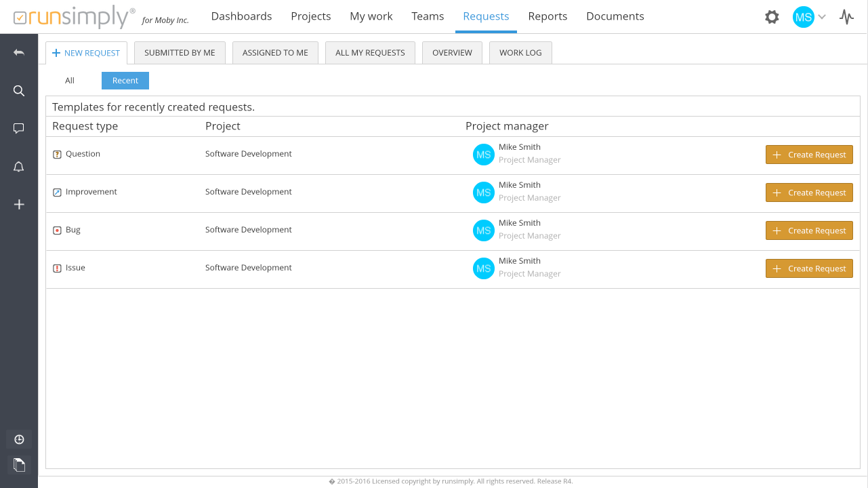
Task: Open settings gear icon
Action: (x=772, y=17)
